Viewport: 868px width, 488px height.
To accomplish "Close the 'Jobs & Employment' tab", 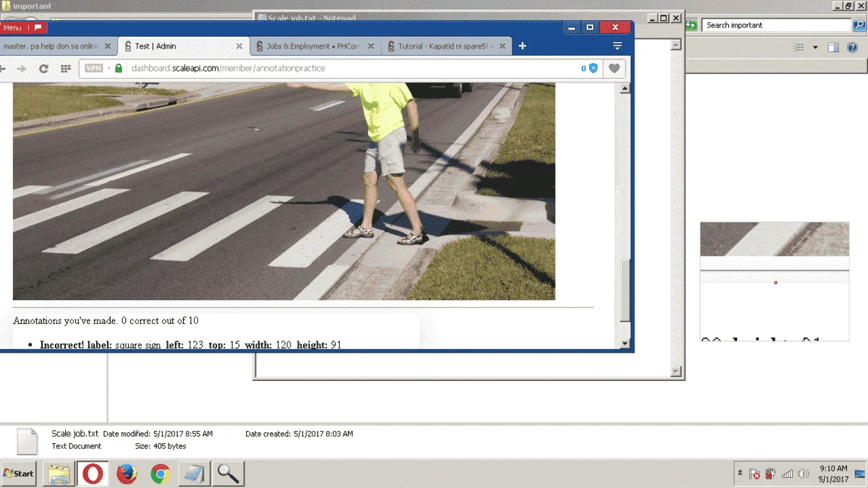I will coord(371,46).
